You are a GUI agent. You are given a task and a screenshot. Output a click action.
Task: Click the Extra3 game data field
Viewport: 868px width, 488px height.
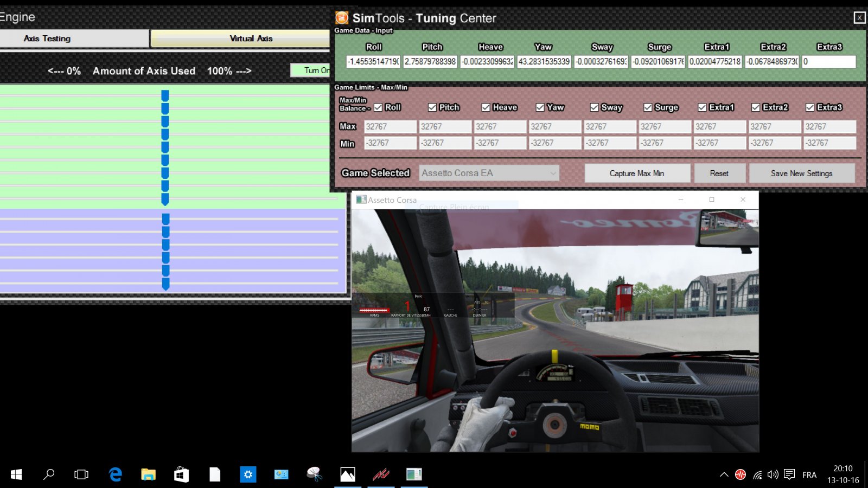coord(829,61)
